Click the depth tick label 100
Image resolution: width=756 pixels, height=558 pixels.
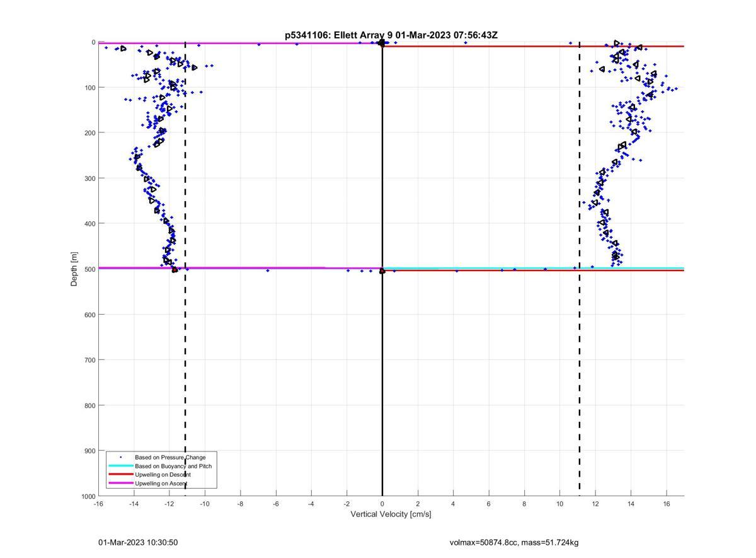pyautogui.click(x=89, y=88)
